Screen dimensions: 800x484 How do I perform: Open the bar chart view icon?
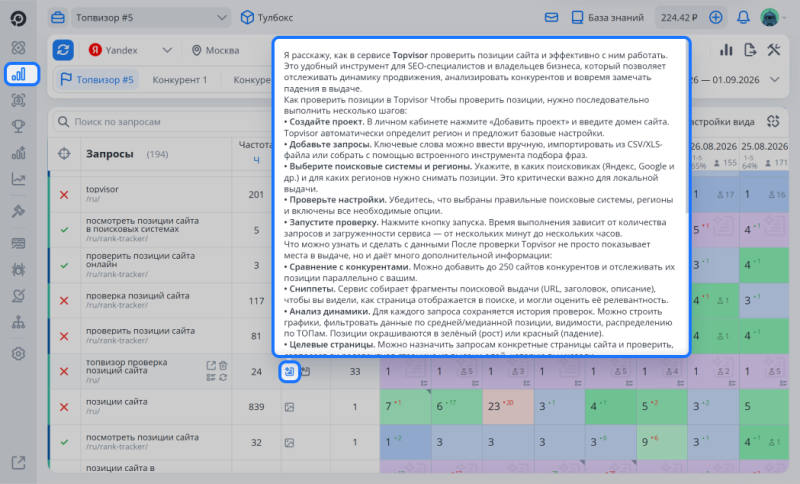click(726, 50)
